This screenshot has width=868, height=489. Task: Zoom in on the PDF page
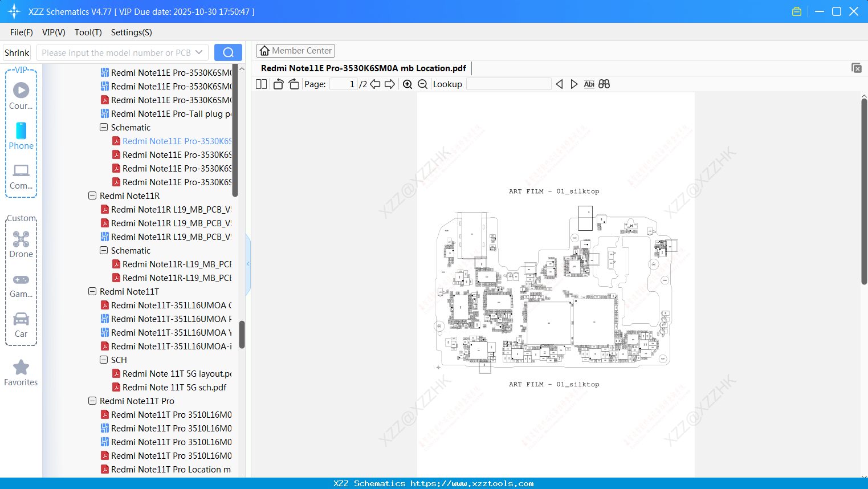(407, 84)
